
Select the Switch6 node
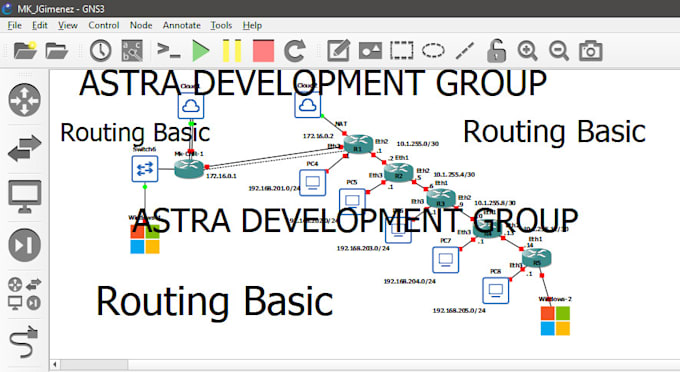145,169
